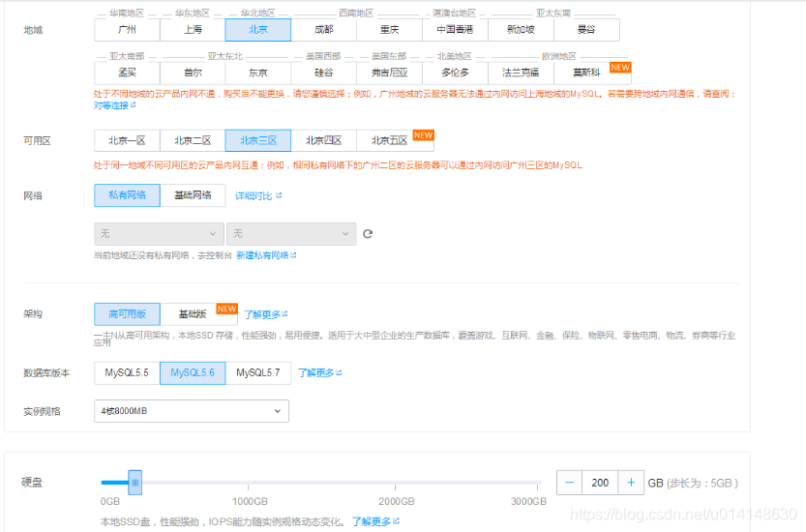Select 高可用版 architecture

pos(127,314)
